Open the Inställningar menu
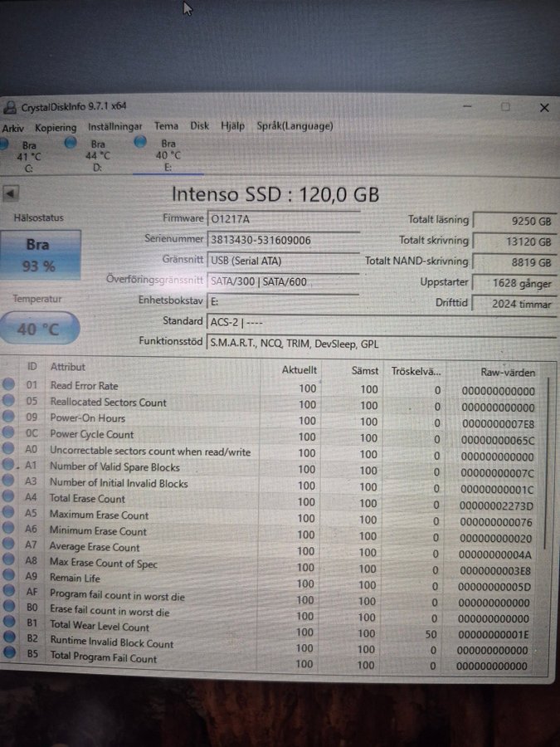 (x=114, y=127)
